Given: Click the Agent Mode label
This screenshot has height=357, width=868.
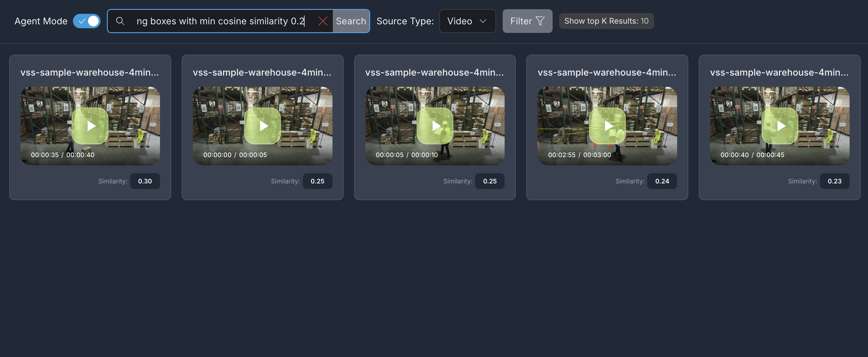Looking at the screenshot, I should (41, 21).
